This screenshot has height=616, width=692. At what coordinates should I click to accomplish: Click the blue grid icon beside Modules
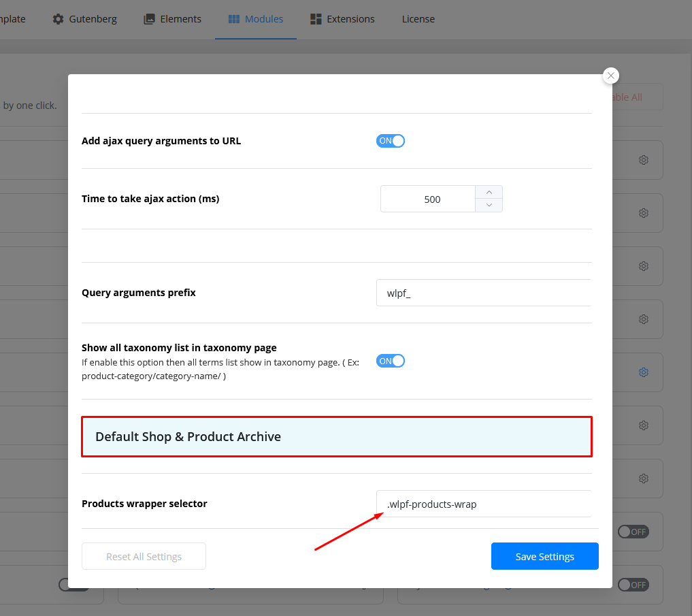pyautogui.click(x=233, y=19)
